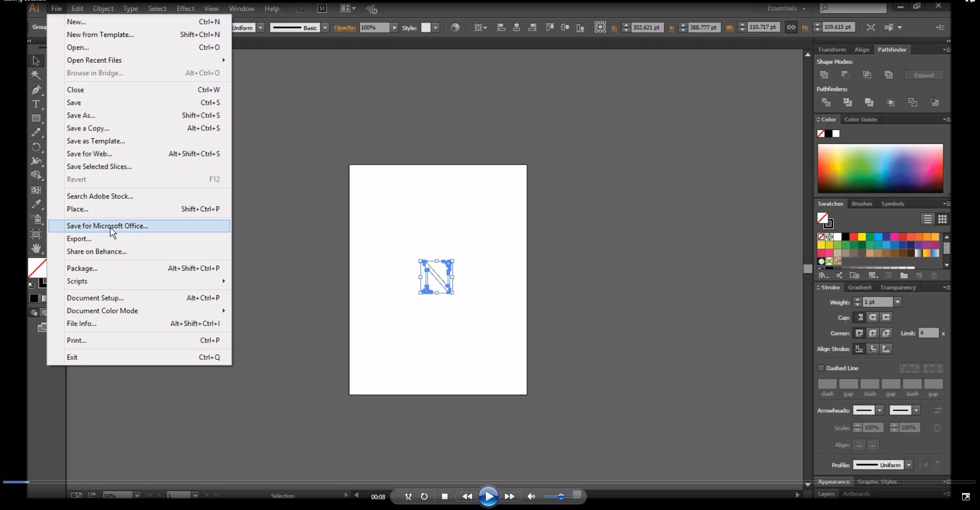Click the X position value field
Image resolution: width=980 pixels, height=510 pixels.
647,28
